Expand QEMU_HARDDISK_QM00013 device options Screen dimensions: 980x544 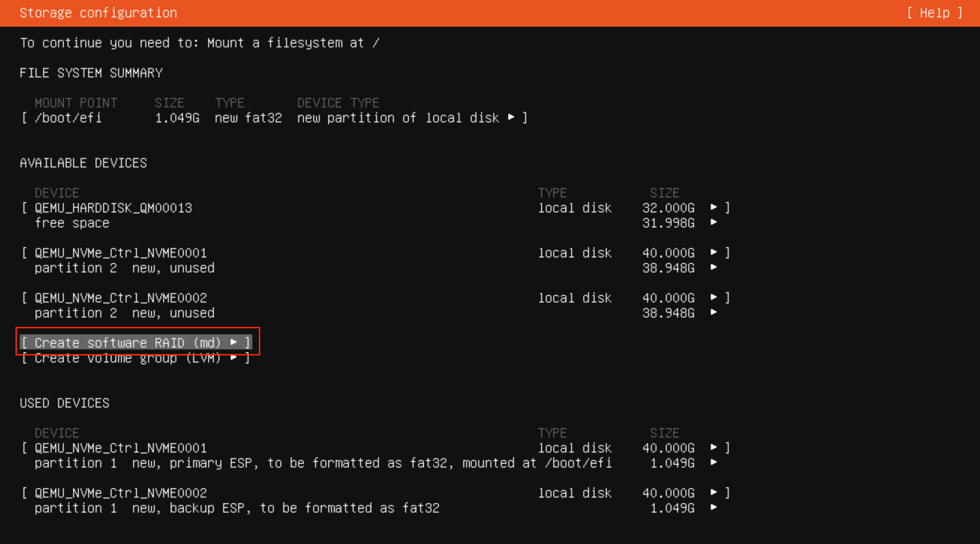click(x=715, y=208)
